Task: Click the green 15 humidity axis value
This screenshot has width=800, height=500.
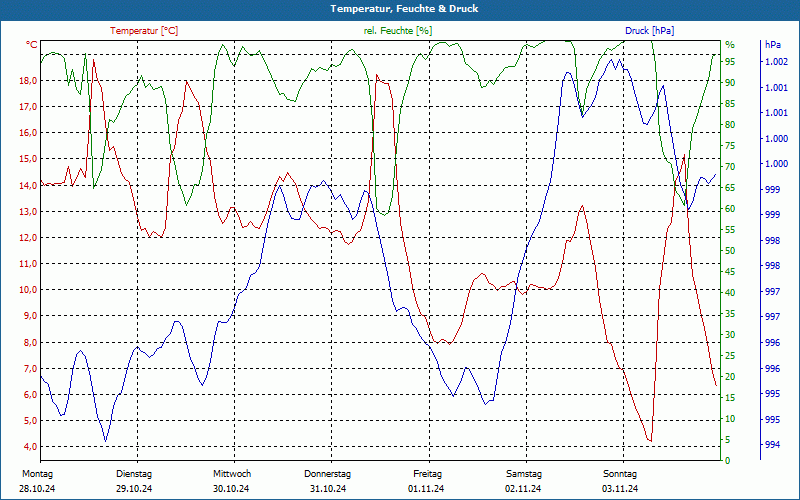Action: coord(730,398)
